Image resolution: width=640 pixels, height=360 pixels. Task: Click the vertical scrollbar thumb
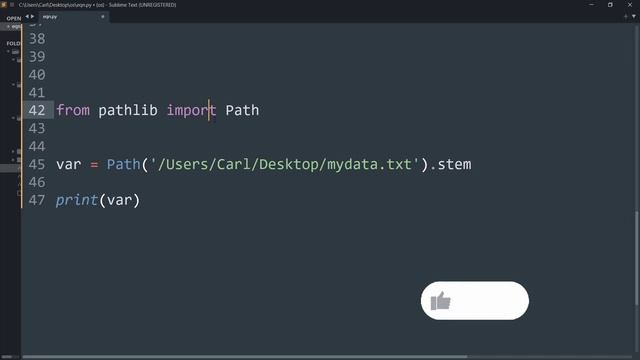636,258
